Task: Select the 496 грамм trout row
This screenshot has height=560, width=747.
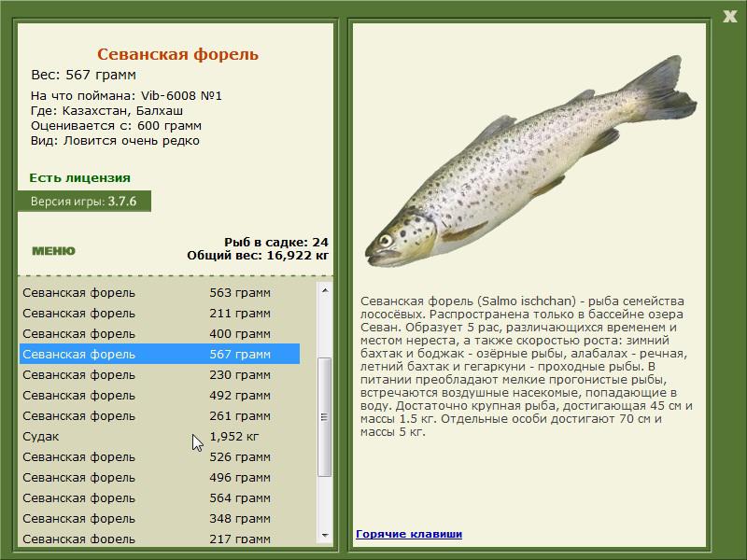Action: [x=160, y=477]
